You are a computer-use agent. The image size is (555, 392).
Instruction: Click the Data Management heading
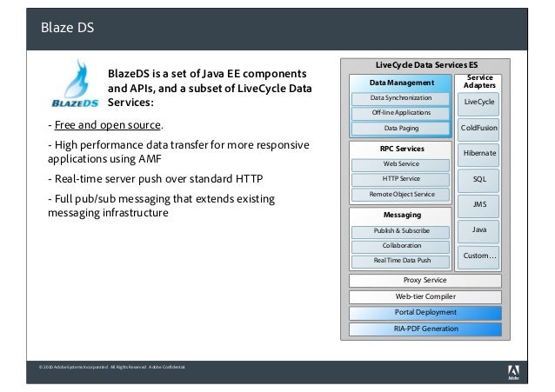coord(402,83)
